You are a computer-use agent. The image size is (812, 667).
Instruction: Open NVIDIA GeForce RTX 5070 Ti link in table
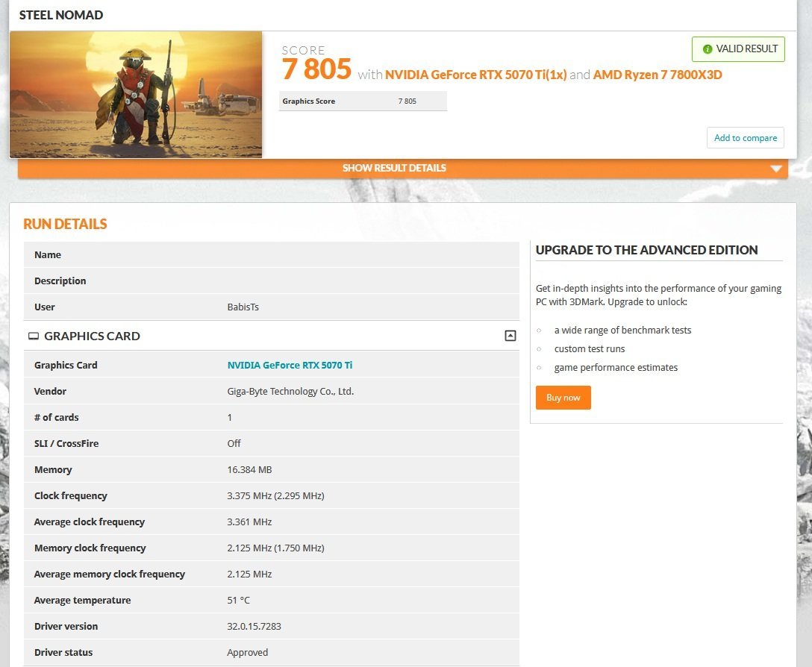coord(290,365)
